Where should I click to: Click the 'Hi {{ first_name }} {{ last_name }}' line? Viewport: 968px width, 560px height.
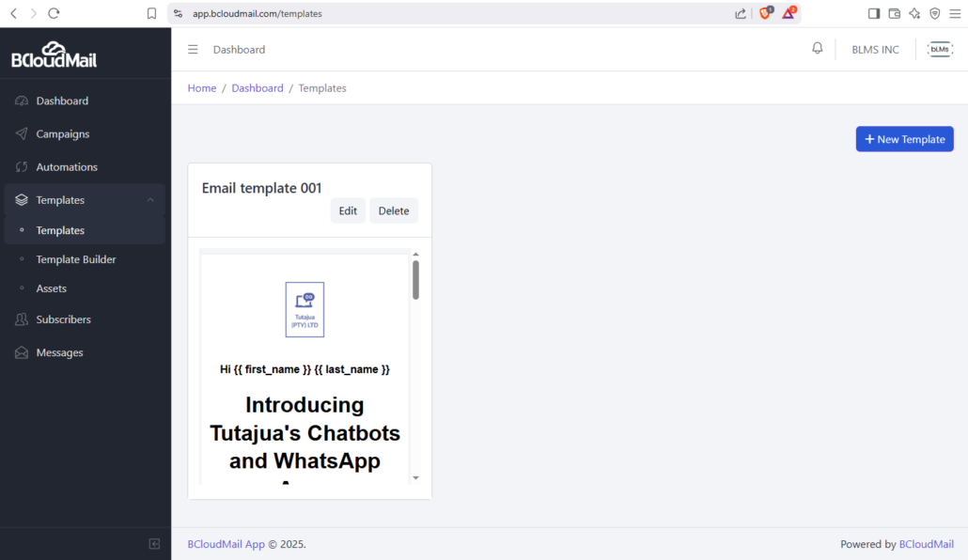[x=305, y=369]
